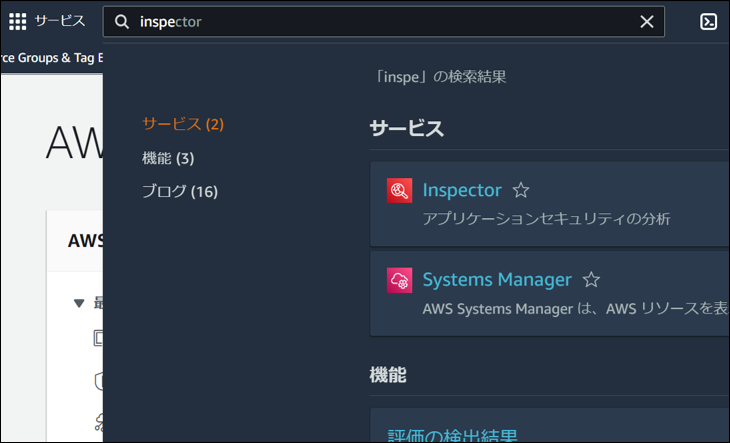Image resolution: width=730 pixels, height=443 pixels.
Task: Filter results by ブログ (16)
Action: tap(180, 191)
